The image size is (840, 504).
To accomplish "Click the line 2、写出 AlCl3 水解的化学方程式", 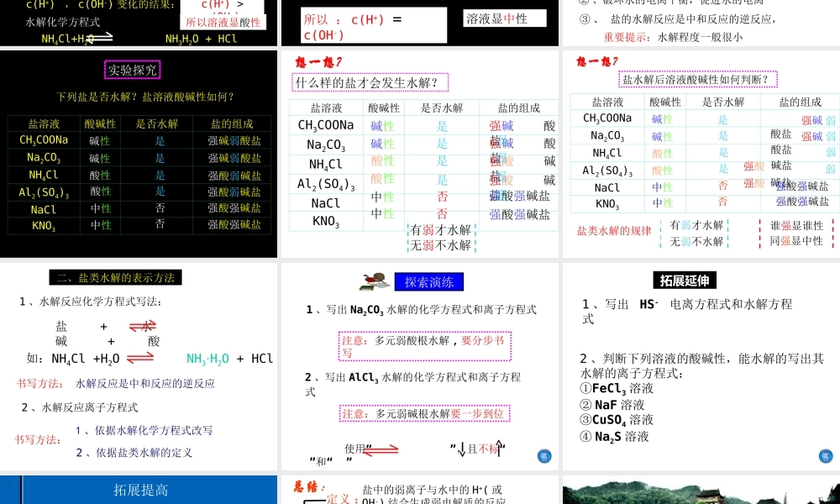I will [x=413, y=384].
